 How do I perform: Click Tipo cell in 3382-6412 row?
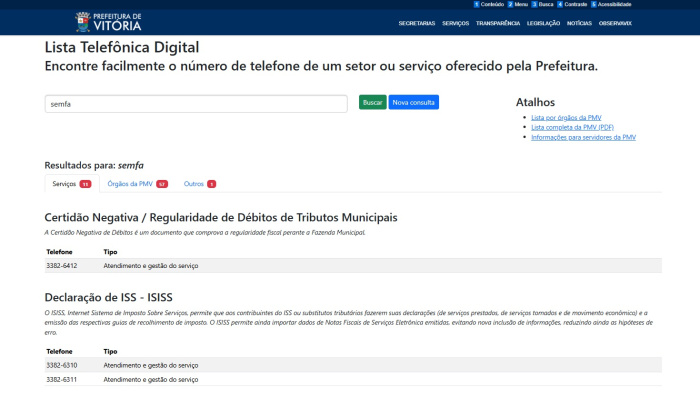[x=151, y=266]
